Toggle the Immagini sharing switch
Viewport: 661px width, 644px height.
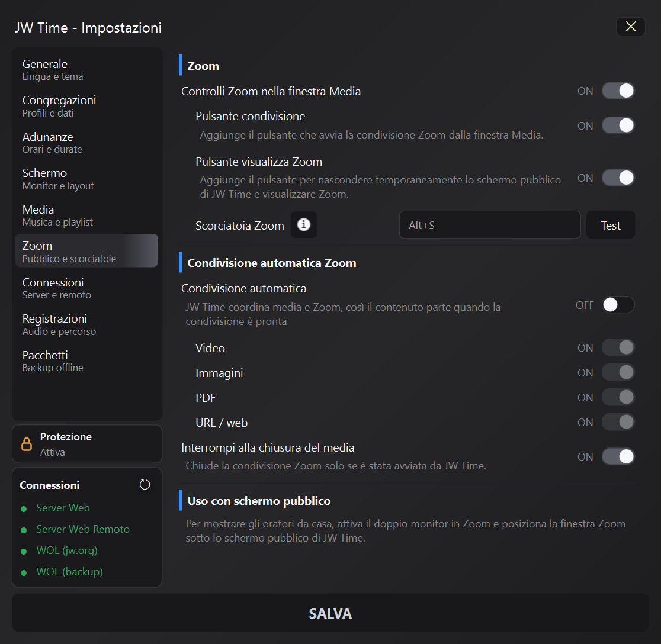pyautogui.click(x=618, y=372)
